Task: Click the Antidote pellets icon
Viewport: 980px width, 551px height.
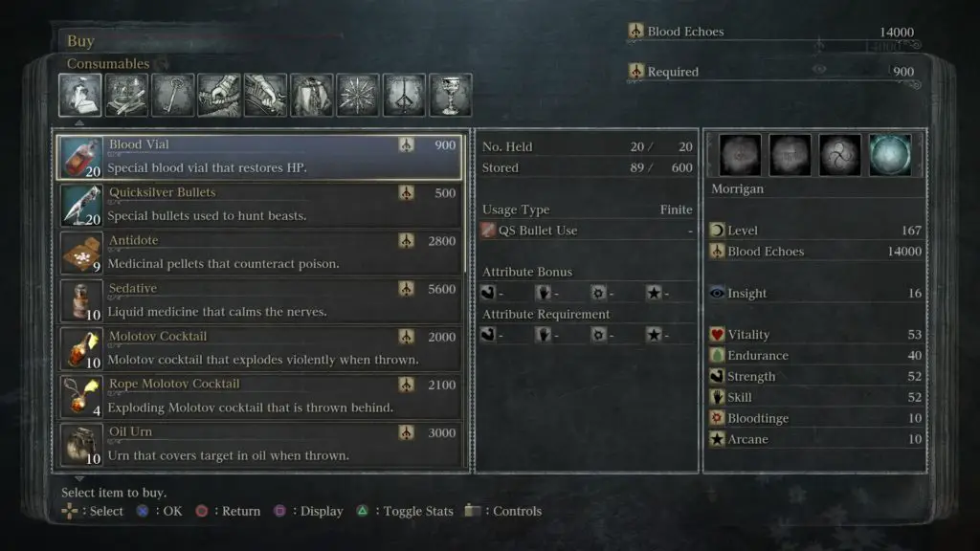Action: [x=81, y=253]
